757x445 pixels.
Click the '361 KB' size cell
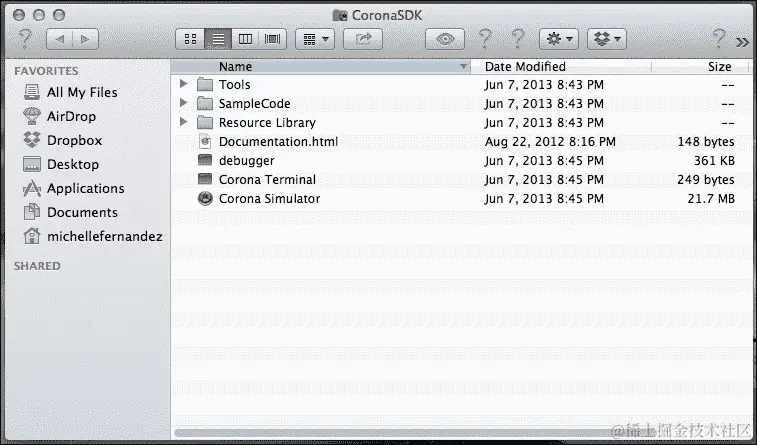coord(715,160)
